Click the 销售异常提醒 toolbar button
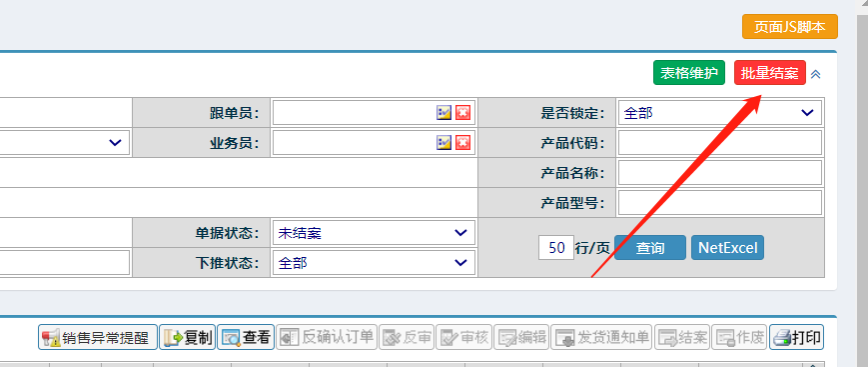868x367 pixels. [98, 337]
